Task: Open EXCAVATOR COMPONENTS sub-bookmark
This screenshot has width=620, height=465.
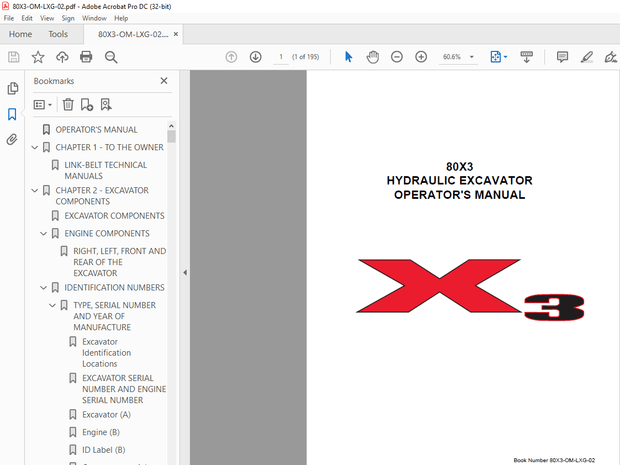Action: point(114,216)
